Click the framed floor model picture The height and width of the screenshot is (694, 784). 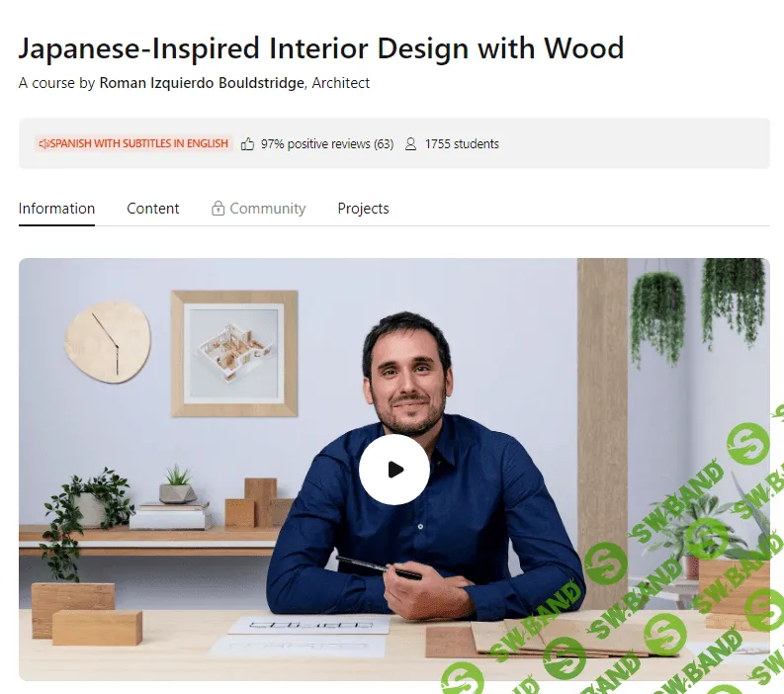point(234,354)
